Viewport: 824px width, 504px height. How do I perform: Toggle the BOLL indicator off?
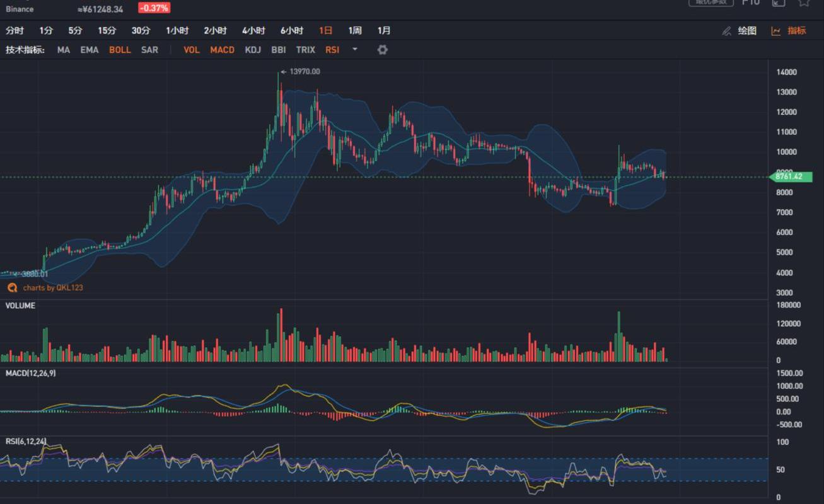coord(120,50)
